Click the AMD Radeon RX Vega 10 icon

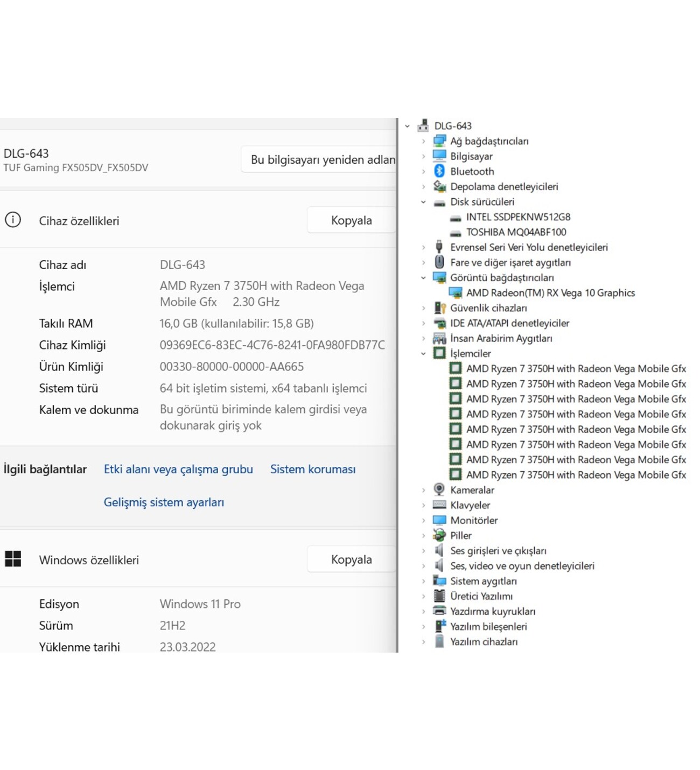456,292
